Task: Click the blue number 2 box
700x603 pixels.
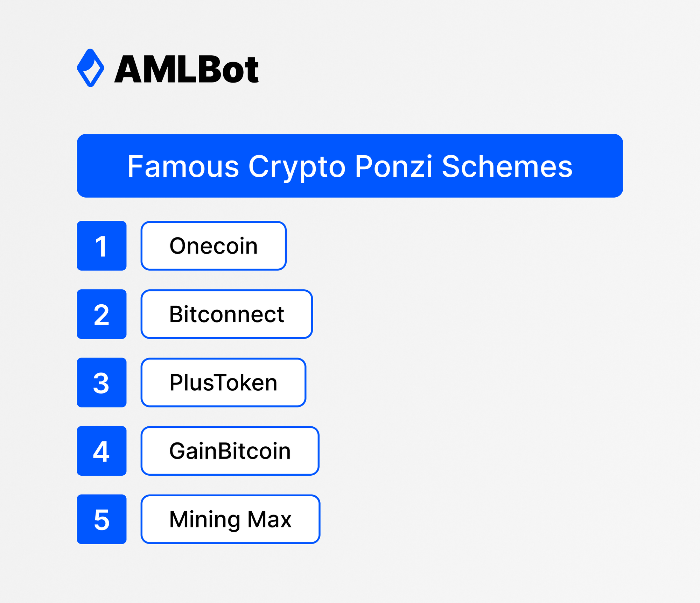Action: [101, 314]
